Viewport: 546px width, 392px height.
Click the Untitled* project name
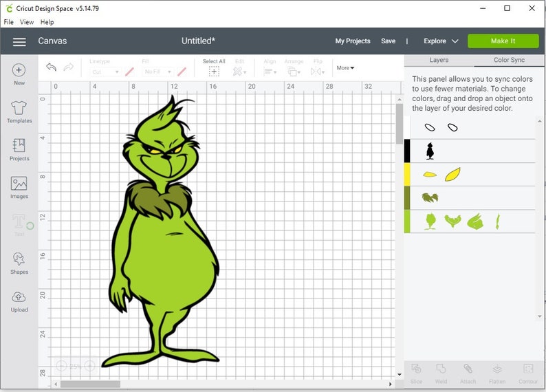pos(198,41)
